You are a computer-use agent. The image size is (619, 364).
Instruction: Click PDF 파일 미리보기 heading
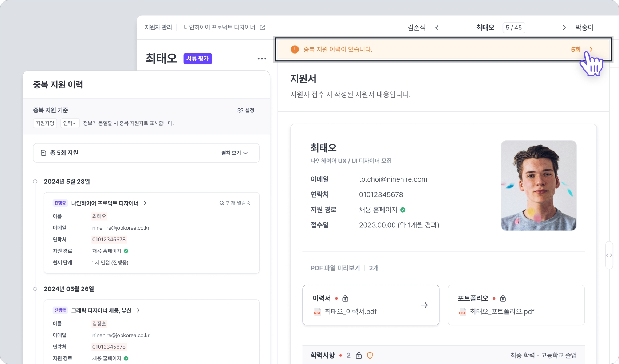335,268
